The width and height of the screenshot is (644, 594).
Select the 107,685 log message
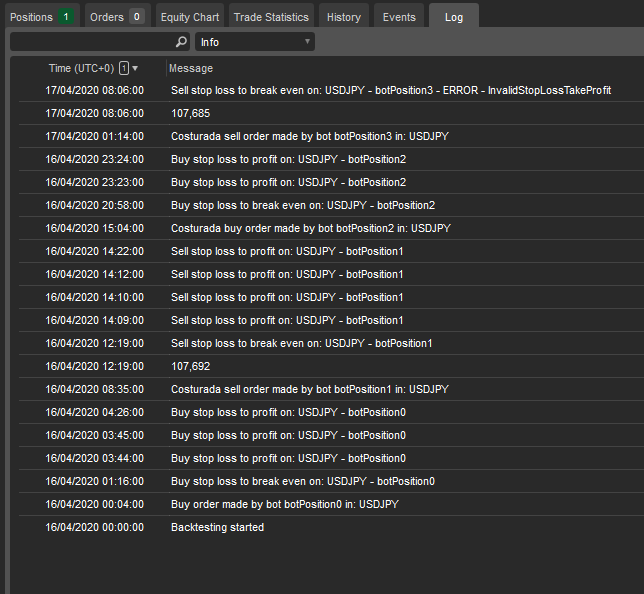(x=331, y=113)
